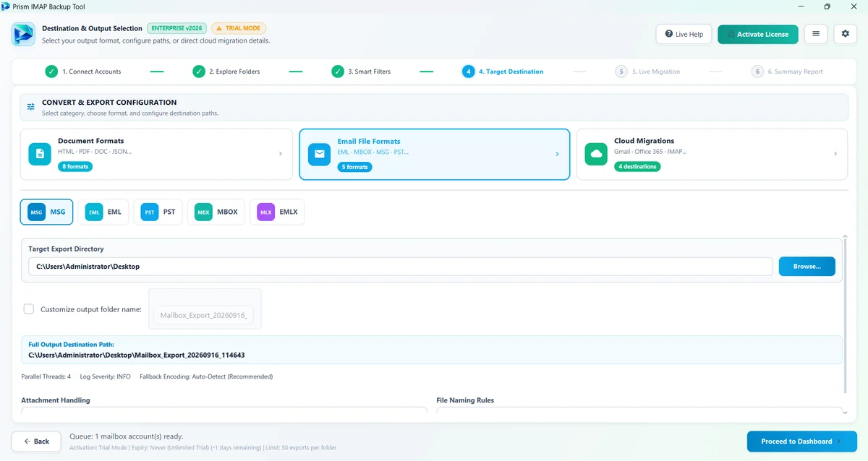The height and width of the screenshot is (461, 868).
Task: Expand Cloud Migrations chevron
Action: coord(835,154)
